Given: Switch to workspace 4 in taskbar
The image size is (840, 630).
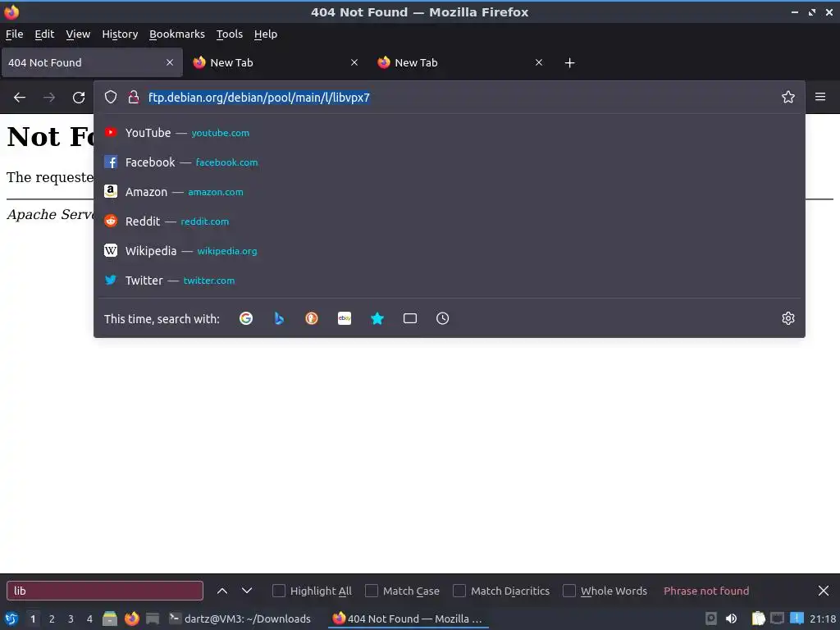Looking at the screenshot, I should [x=89, y=619].
